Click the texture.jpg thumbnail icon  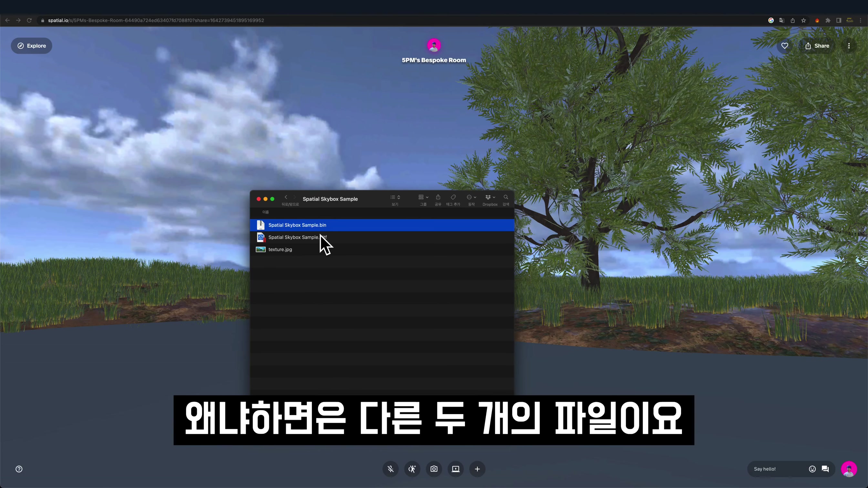(261, 249)
